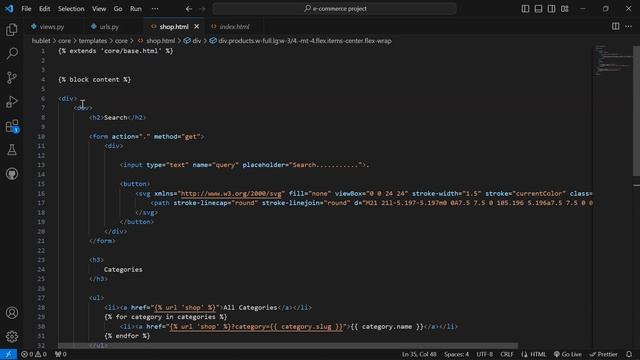This screenshot has height=360, width=640.
Task: Open the File menu
Action: [26, 9]
